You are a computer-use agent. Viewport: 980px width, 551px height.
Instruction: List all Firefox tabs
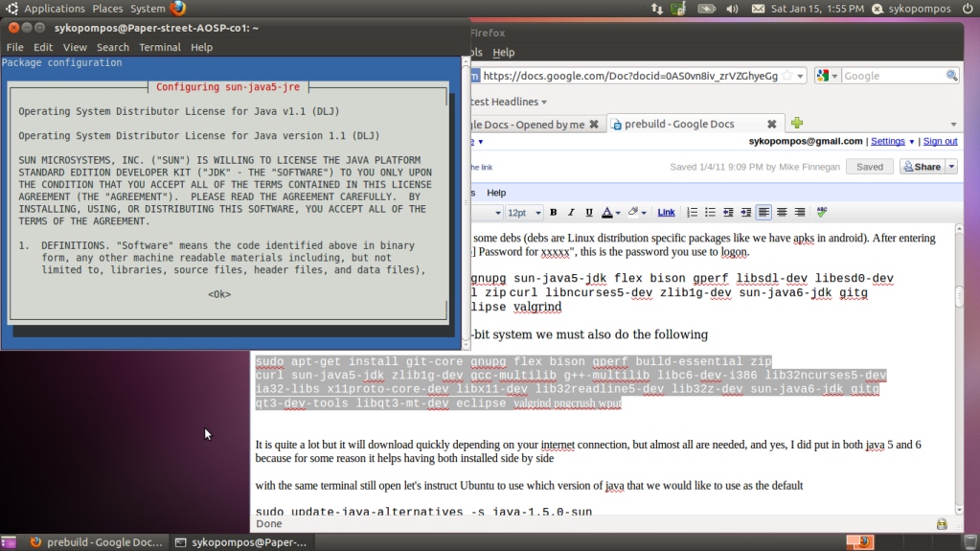click(x=953, y=125)
